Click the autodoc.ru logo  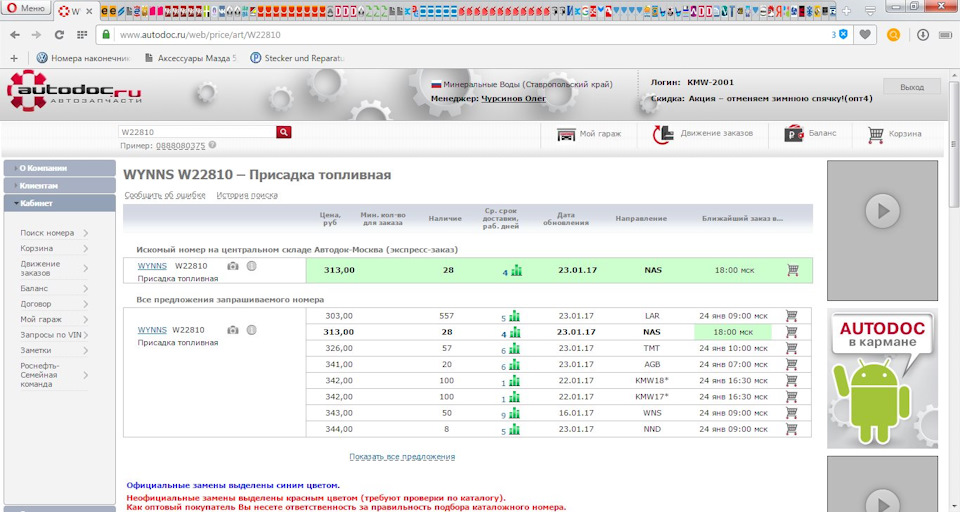74,91
